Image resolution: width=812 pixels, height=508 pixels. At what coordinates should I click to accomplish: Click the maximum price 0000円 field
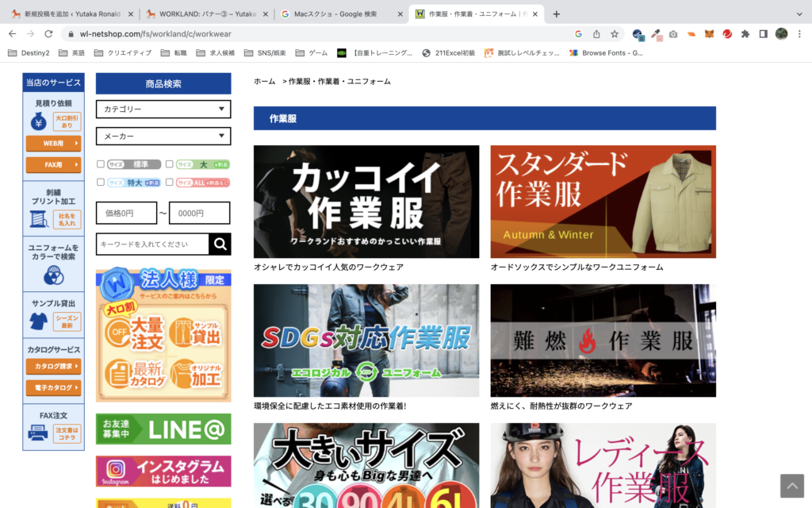click(199, 213)
